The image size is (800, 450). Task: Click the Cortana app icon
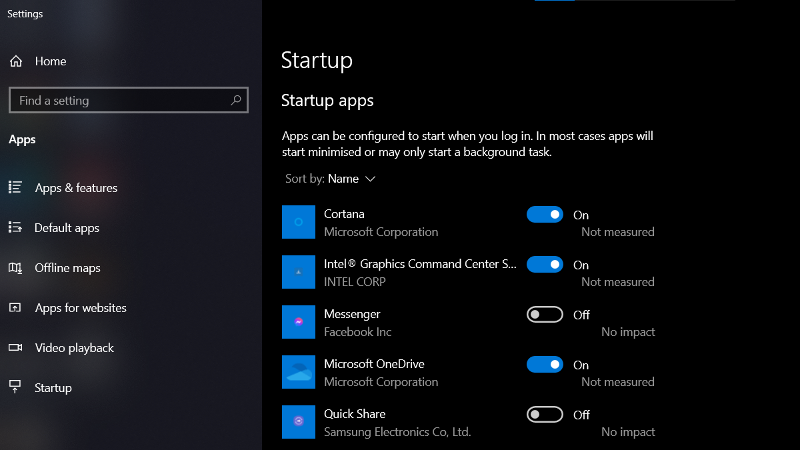[x=298, y=222]
